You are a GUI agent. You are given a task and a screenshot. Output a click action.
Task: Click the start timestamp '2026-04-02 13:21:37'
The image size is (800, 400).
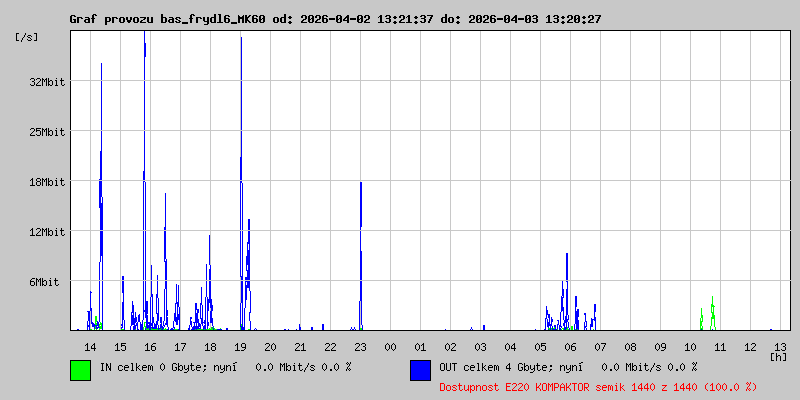[x=367, y=19]
